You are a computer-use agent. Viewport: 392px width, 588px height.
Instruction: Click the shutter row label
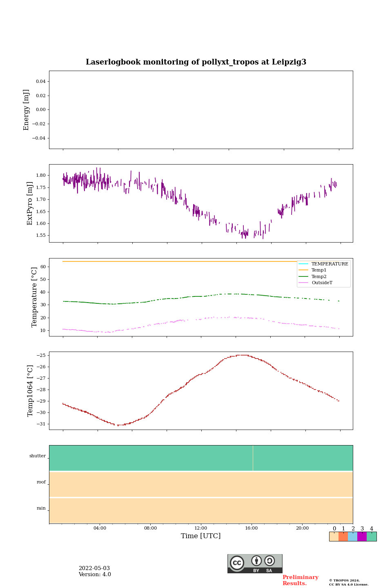point(38,456)
